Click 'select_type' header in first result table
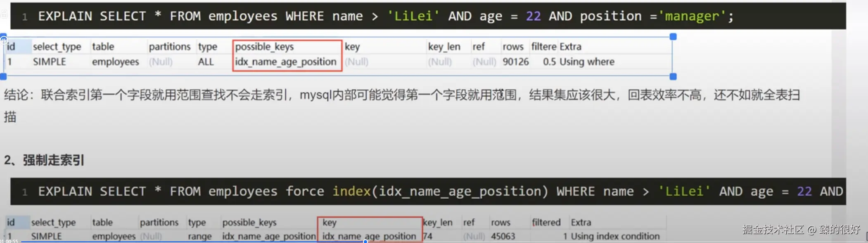This screenshot has height=243, width=868. pos(57,47)
